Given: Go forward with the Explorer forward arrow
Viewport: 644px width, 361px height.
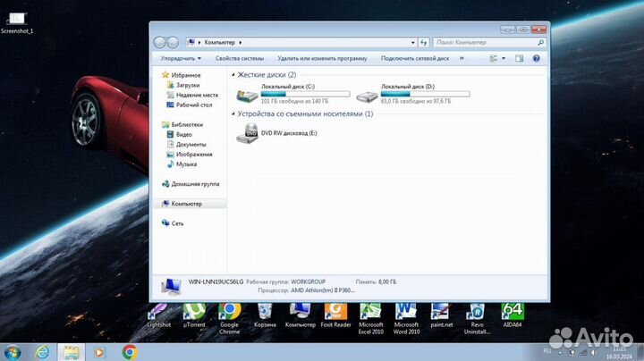Looking at the screenshot, I should point(173,42).
